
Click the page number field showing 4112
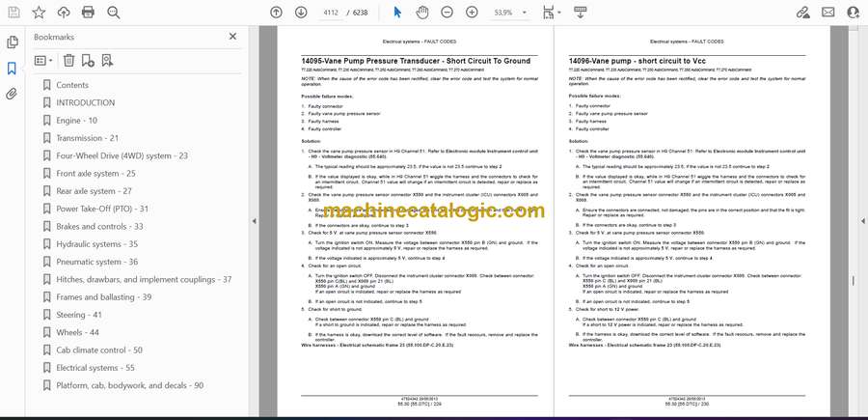coord(329,13)
